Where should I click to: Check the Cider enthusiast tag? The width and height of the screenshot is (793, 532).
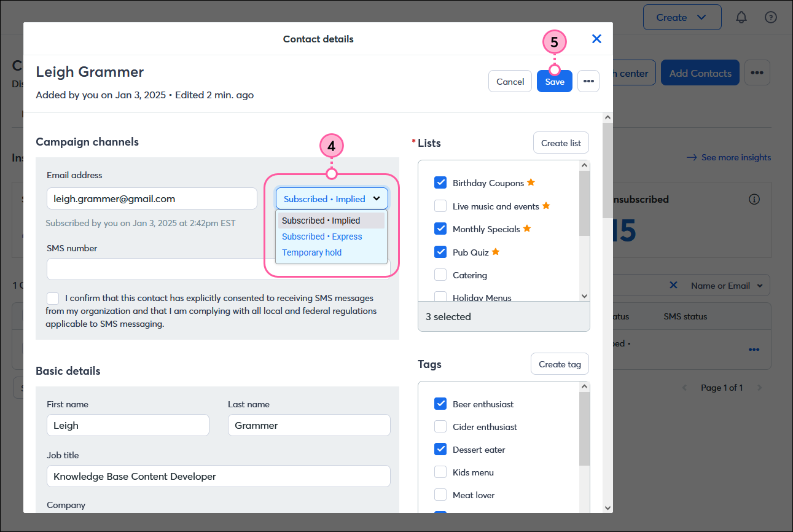click(440, 426)
